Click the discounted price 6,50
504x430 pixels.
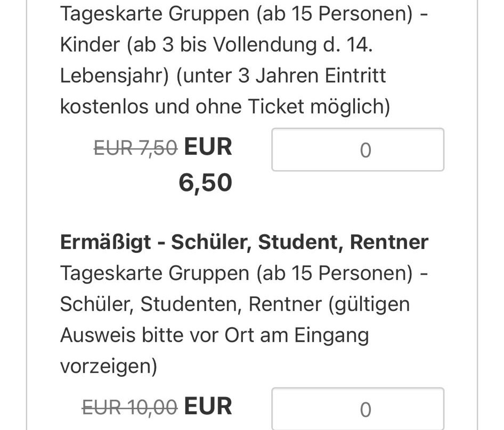(x=205, y=183)
